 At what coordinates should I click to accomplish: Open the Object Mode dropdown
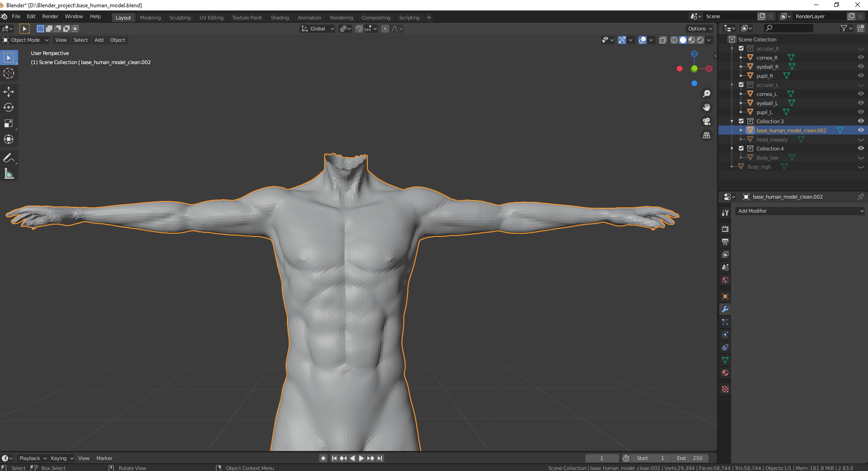coord(25,40)
